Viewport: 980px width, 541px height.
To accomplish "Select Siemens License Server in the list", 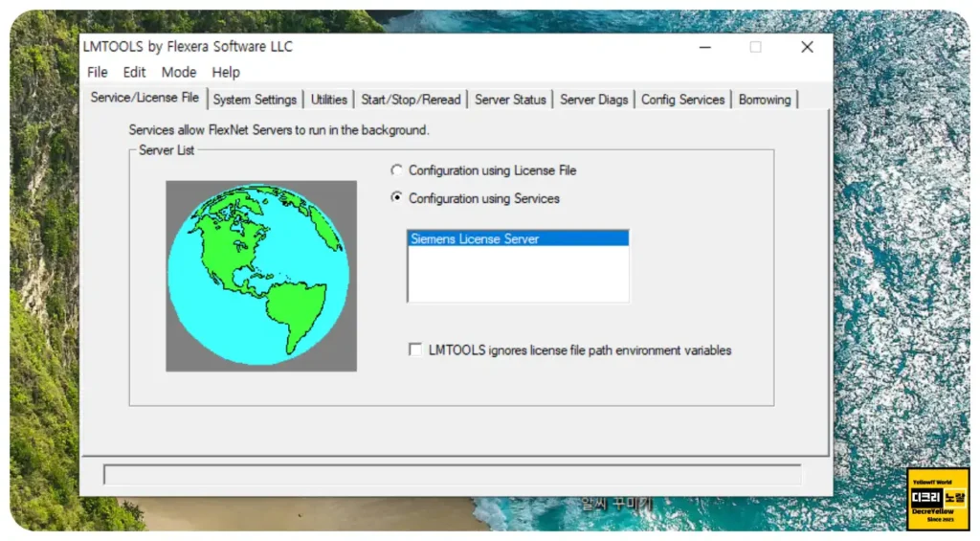I will coord(518,239).
